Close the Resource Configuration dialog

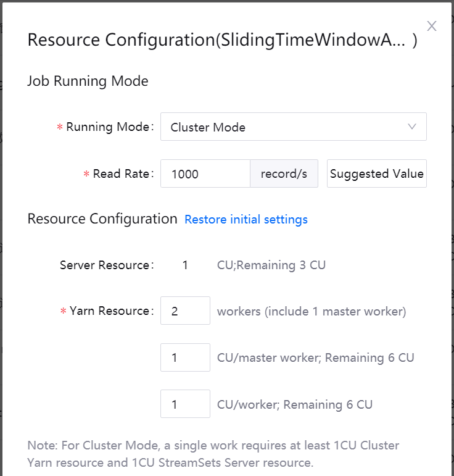click(x=432, y=26)
